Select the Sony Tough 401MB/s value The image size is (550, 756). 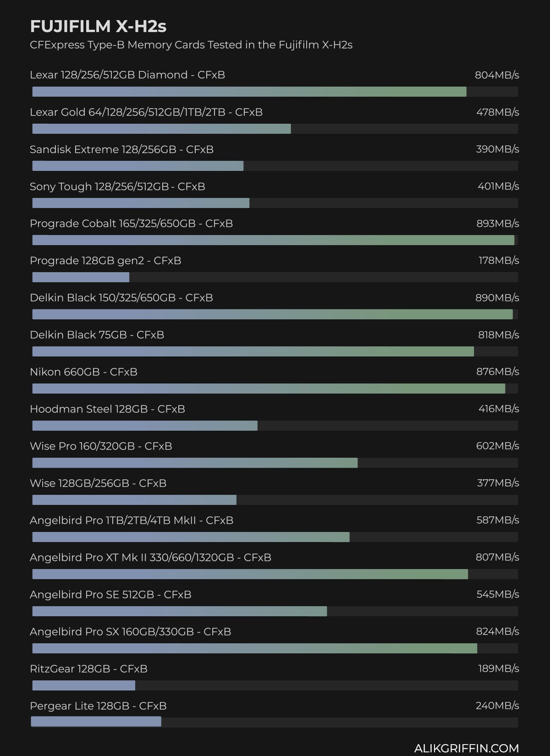pyautogui.click(x=498, y=186)
